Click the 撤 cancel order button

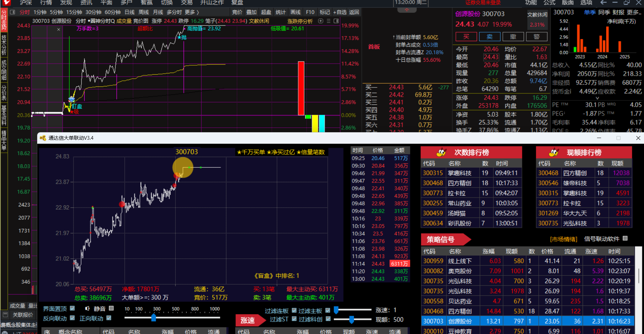513,37
